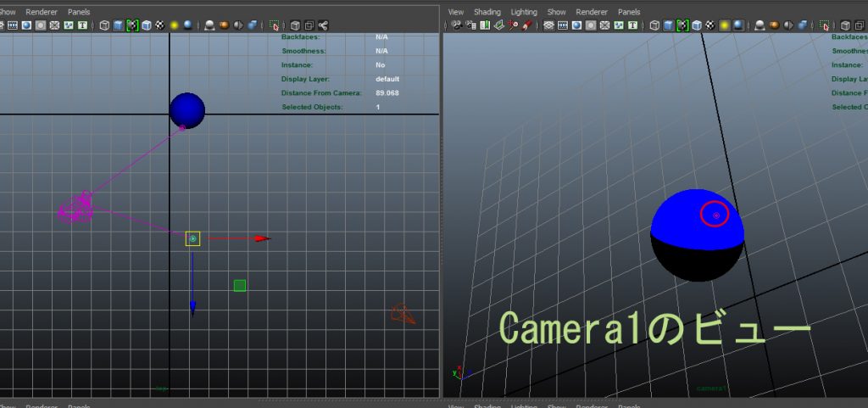Toggle X-ray icon in top view panel
The height and width of the screenshot is (408, 868).
pos(295,25)
